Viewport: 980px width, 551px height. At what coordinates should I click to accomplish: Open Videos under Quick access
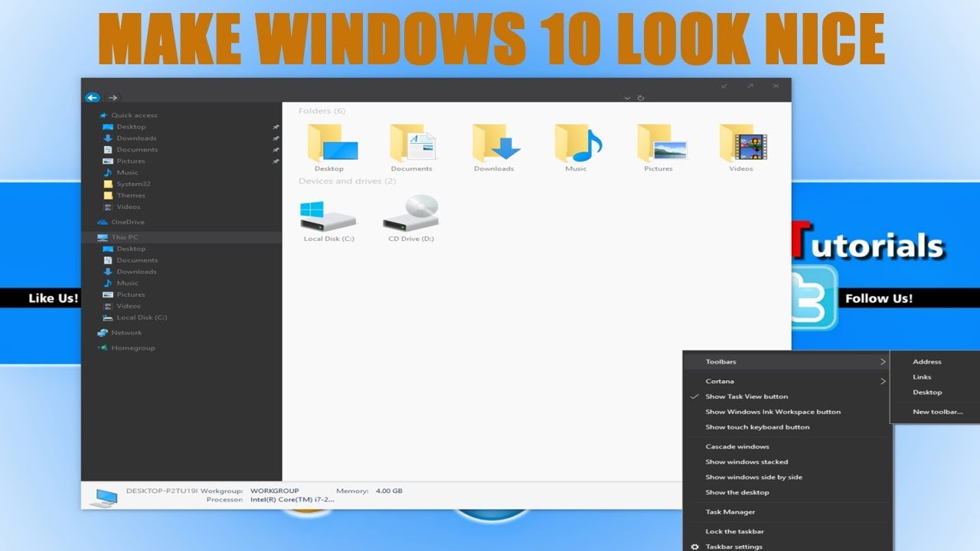coord(129,207)
